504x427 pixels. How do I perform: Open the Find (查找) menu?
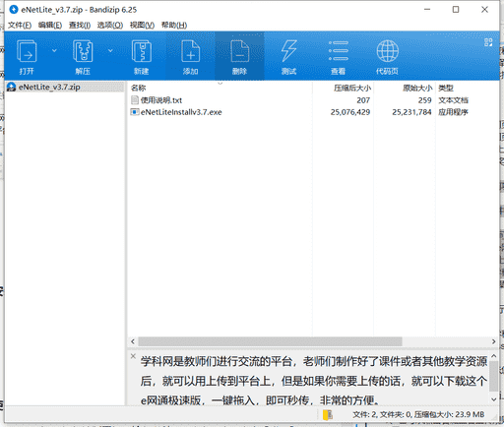(x=80, y=25)
